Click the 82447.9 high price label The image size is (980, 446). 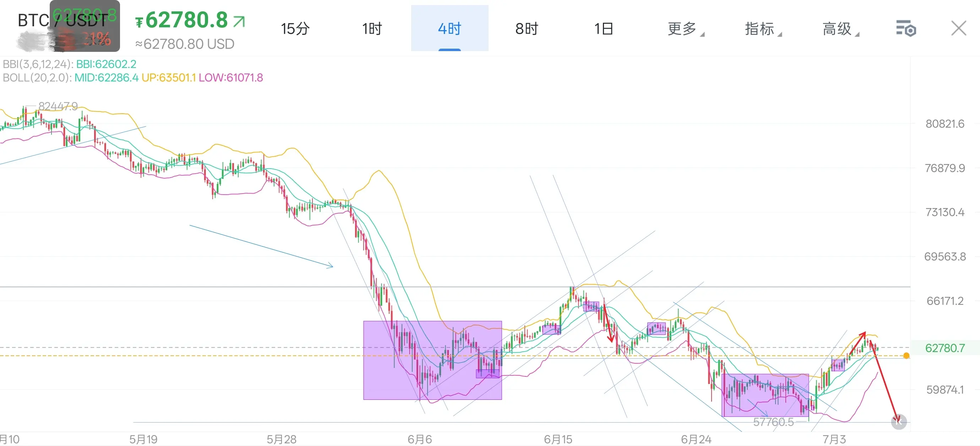58,106
